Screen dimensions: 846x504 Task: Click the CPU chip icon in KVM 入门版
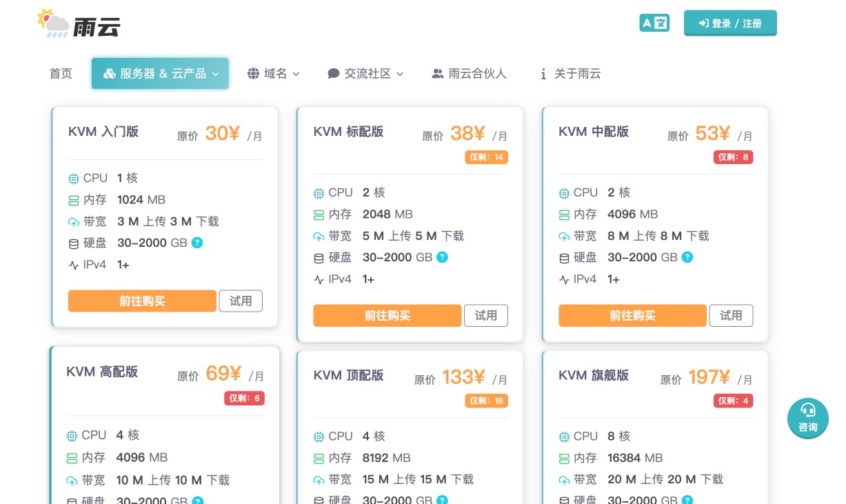click(x=74, y=179)
